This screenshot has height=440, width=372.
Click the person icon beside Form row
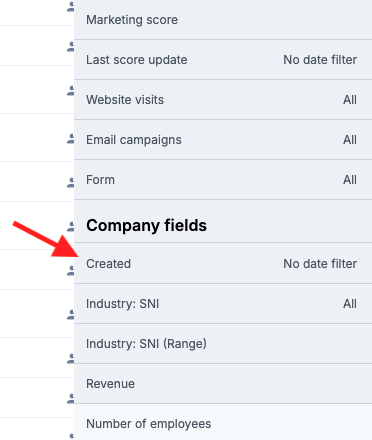(71, 183)
